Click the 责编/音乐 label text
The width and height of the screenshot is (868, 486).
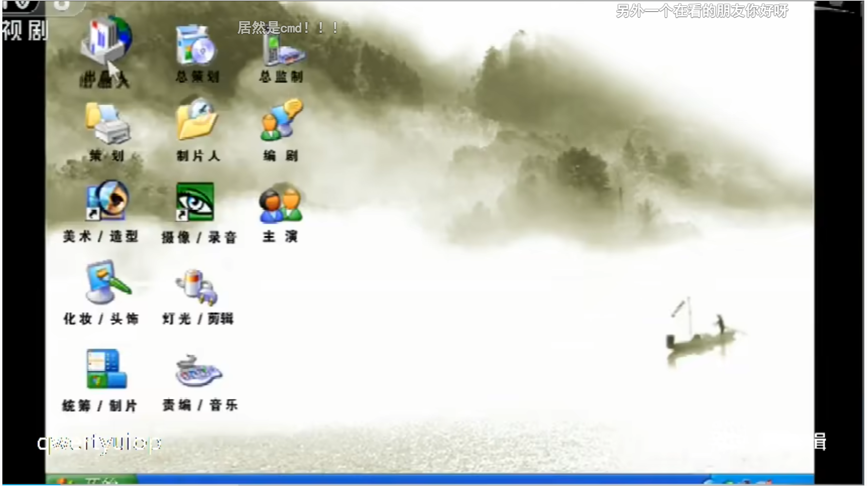pos(200,405)
